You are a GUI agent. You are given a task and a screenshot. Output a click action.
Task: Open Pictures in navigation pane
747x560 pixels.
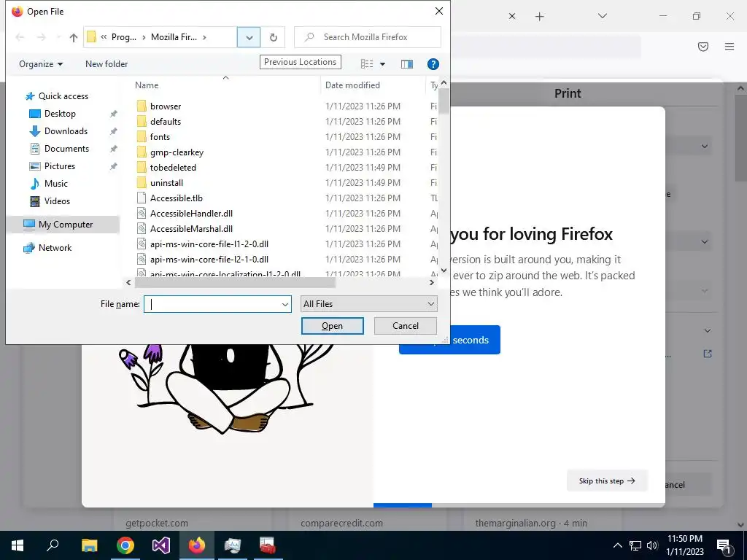click(x=60, y=166)
